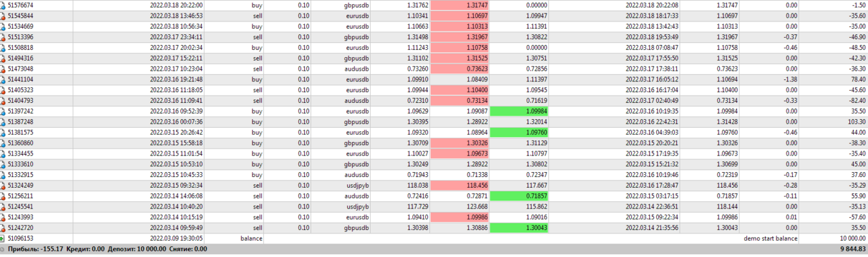
Task: Click the order icon beside ticket 51513396
Action: [3, 37]
